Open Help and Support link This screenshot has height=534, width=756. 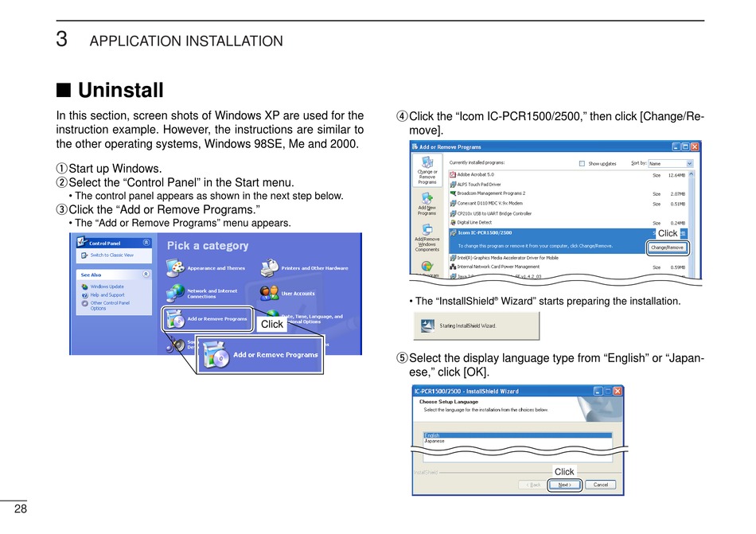107,294
